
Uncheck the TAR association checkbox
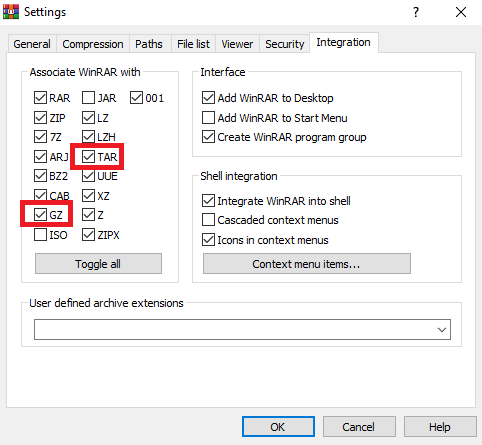coord(88,156)
